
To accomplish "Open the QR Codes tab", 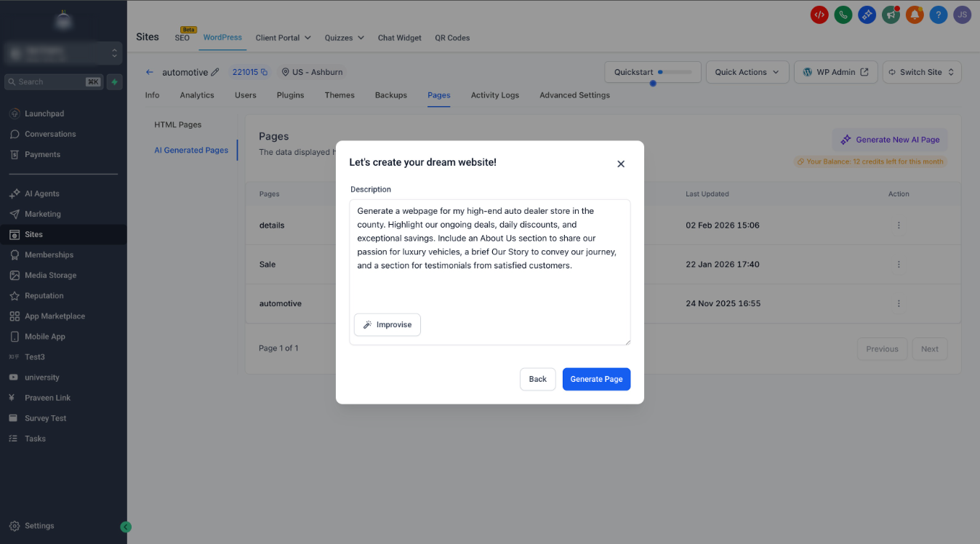I will [452, 38].
